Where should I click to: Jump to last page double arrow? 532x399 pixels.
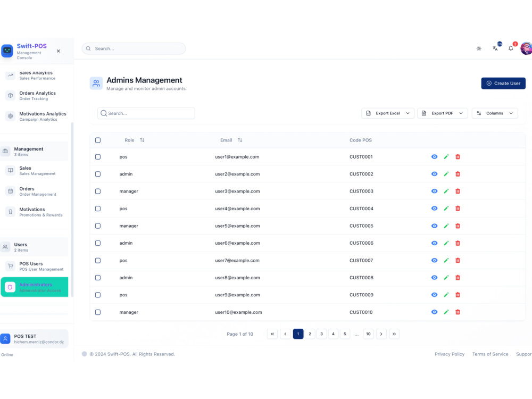click(394, 334)
